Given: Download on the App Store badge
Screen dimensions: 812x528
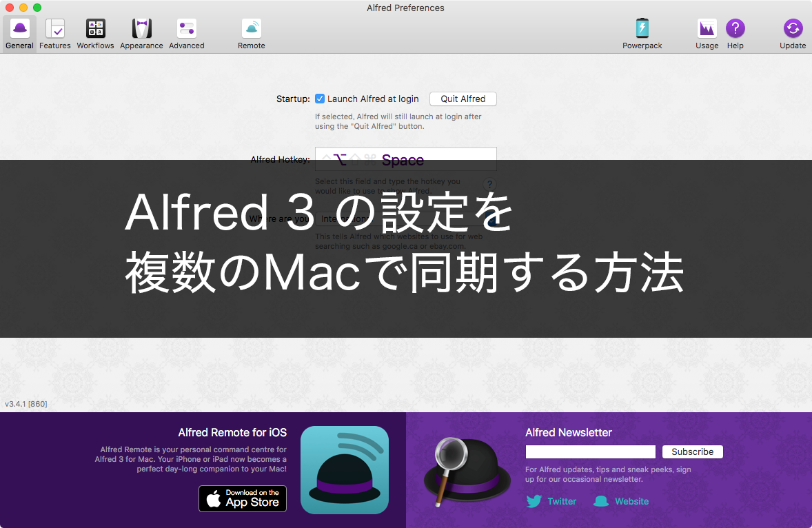Looking at the screenshot, I should 243,498.
